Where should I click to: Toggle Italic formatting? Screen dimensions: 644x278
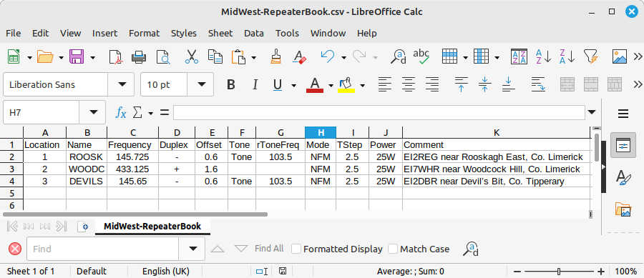click(255, 84)
